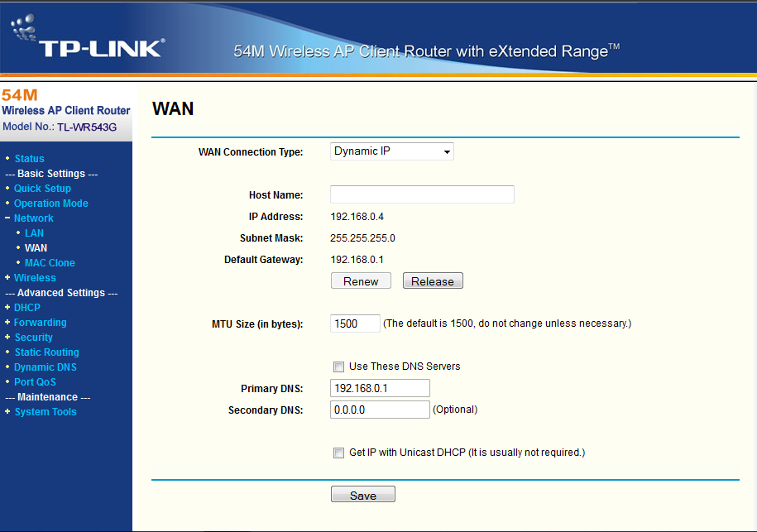757x532 pixels.
Task: Collapse the Network menu
Action: 33,218
